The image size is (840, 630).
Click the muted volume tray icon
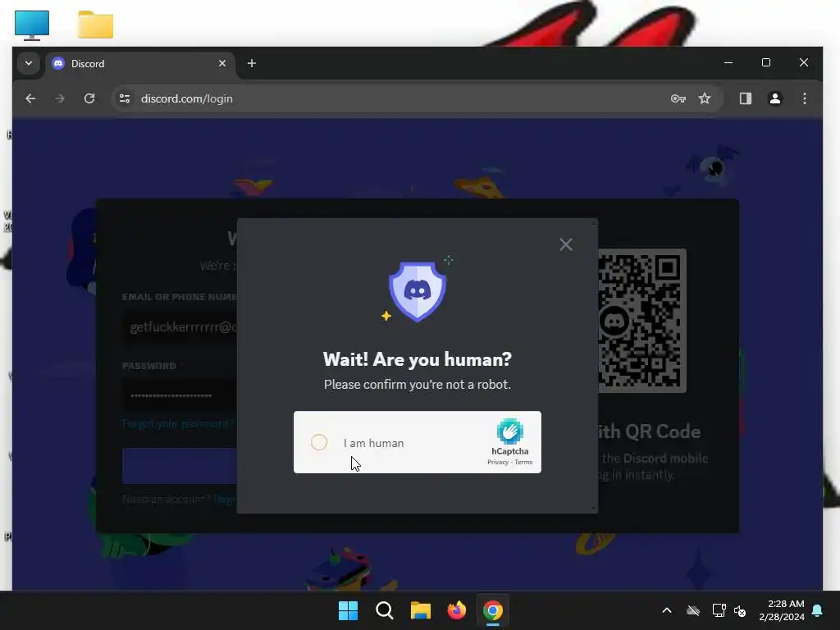click(x=740, y=610)
